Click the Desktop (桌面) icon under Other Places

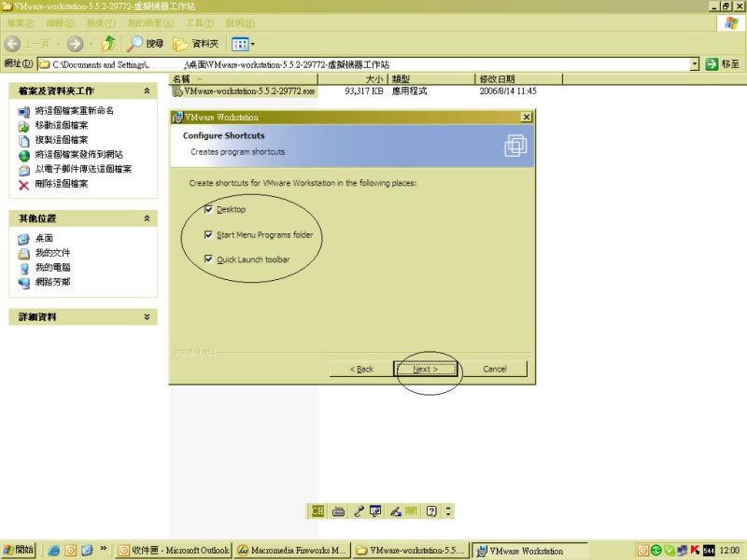(24, 239)
